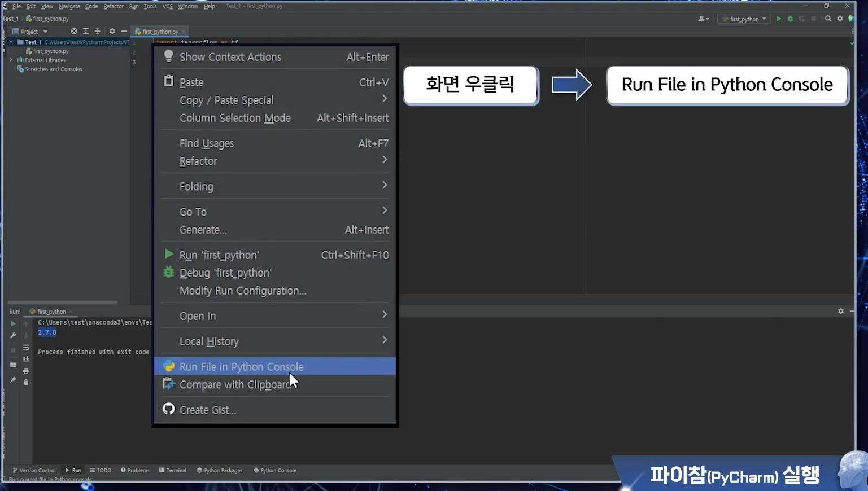This screenshot has height=491, width=868.
Task: Open the Tools menu
Action: click(x=150, y=6)
